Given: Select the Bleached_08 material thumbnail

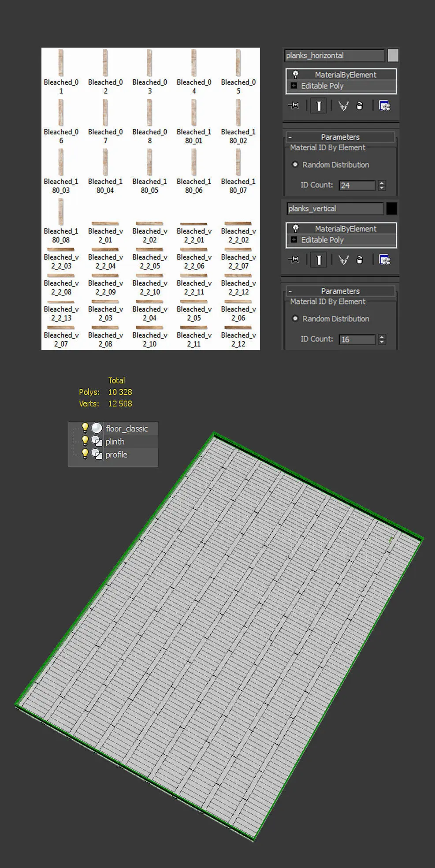Looking at the screenshot, I should [150, 112].
